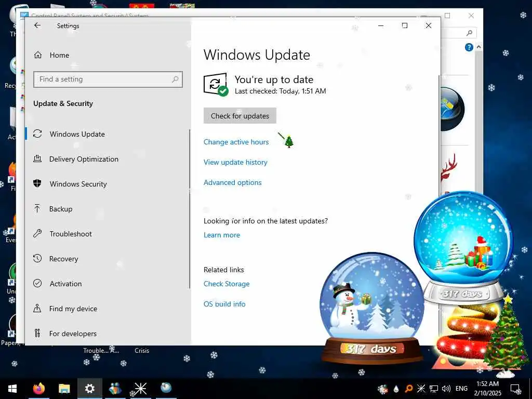The image size is (532, 399).
Task: Click the Troubleshoot wrench icon
Action: pyautogui.click(x=37, y=233)
